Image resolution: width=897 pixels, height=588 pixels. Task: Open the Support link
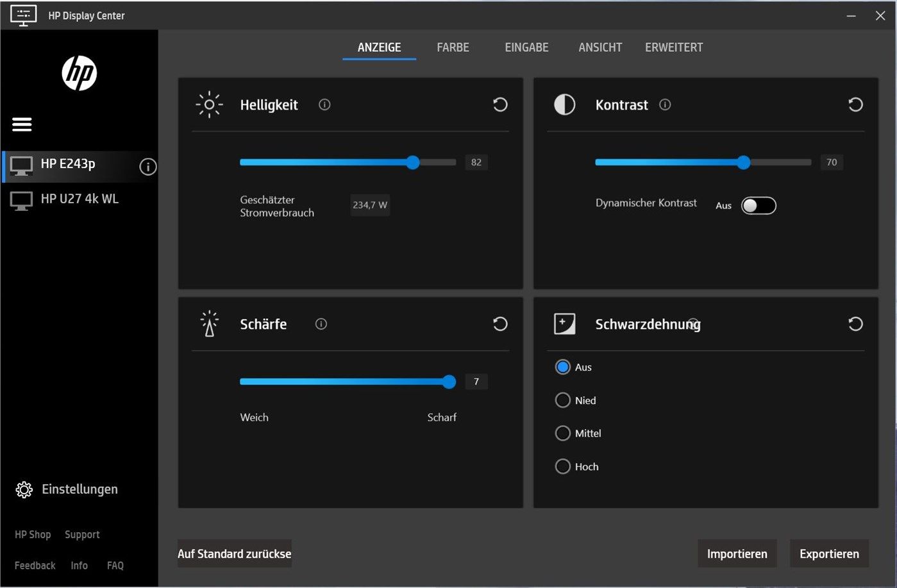click(x=82, y=534)
